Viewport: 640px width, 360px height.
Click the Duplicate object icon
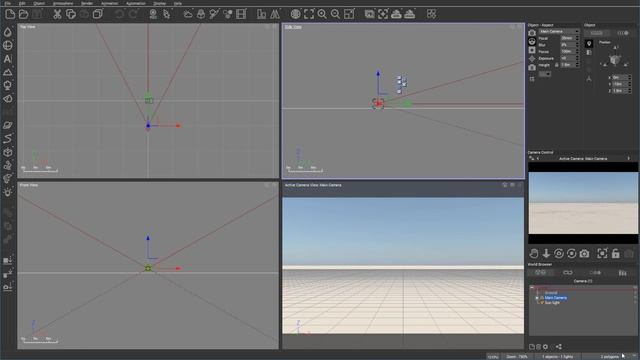click(x=98, y=14)
